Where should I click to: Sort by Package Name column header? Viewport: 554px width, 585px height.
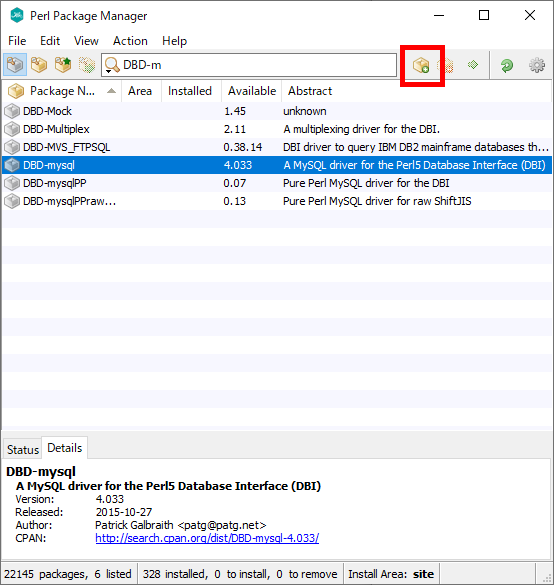62,91
